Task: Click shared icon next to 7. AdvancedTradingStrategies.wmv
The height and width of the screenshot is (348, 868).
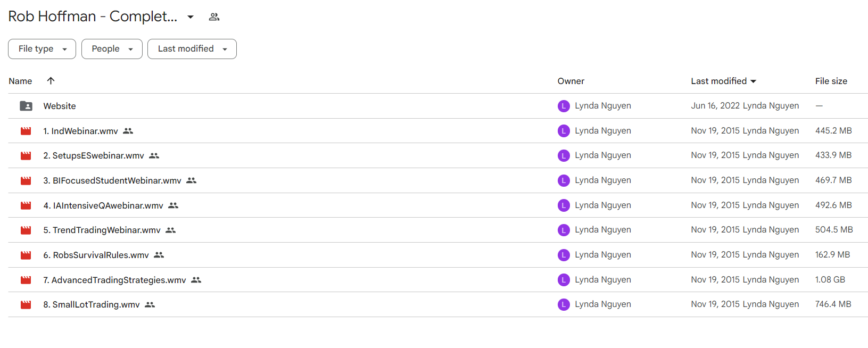Action: 196,280
